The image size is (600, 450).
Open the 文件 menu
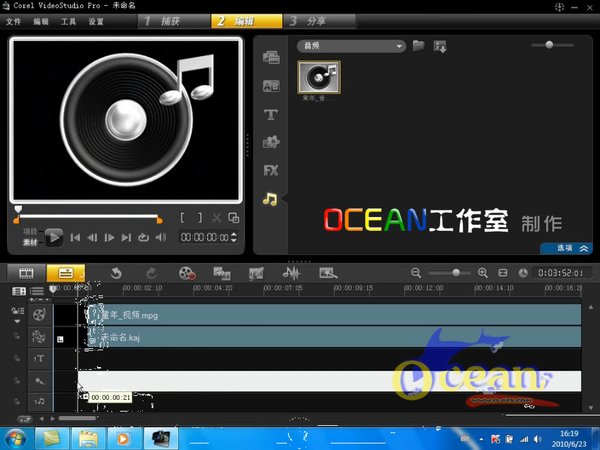click(x=13, y=21)
